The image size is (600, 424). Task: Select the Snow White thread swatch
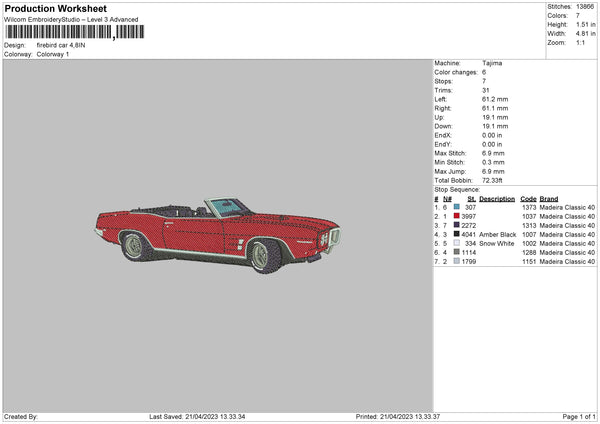click(x=456, y=243)
